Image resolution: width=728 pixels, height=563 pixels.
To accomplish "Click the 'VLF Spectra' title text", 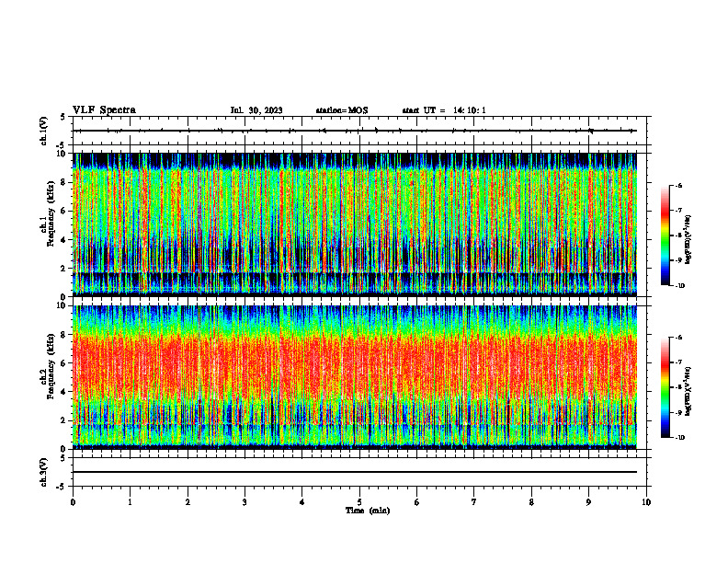I will point(104,110).
